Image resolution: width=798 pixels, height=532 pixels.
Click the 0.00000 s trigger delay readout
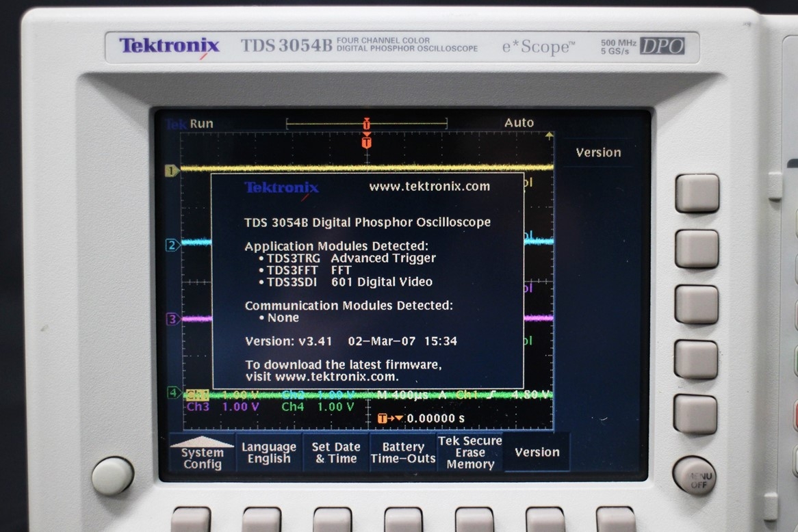click(436, 418)
